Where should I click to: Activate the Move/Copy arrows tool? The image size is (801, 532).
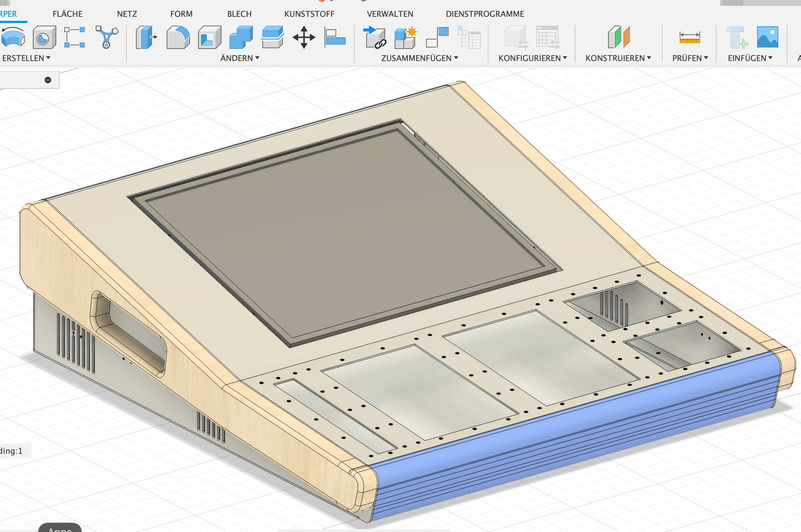pos(304,37)
